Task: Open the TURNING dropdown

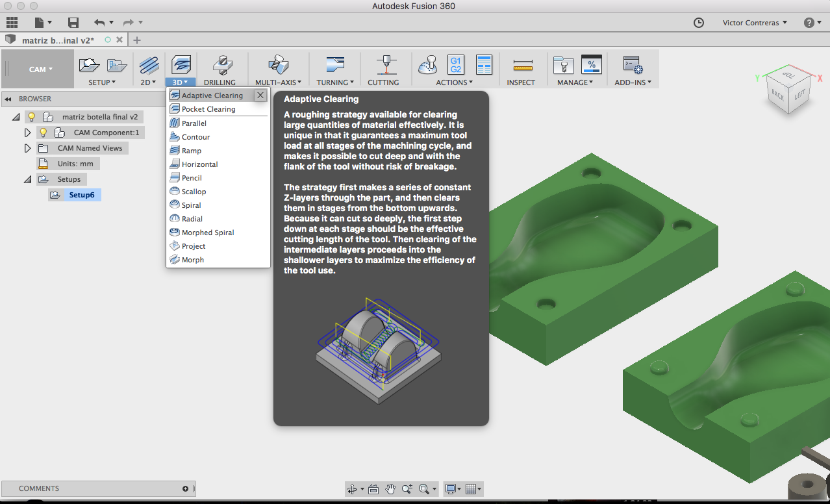Action: [335, 82]
